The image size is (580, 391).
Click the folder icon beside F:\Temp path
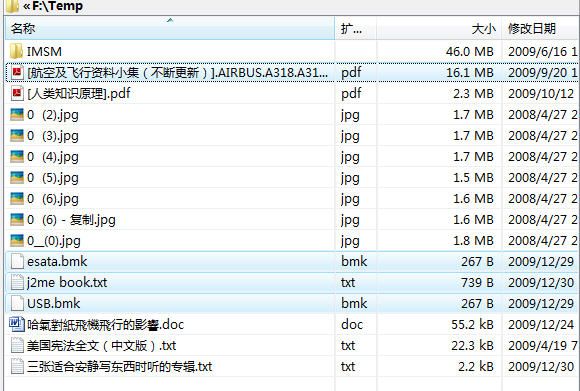pos(13,6)
